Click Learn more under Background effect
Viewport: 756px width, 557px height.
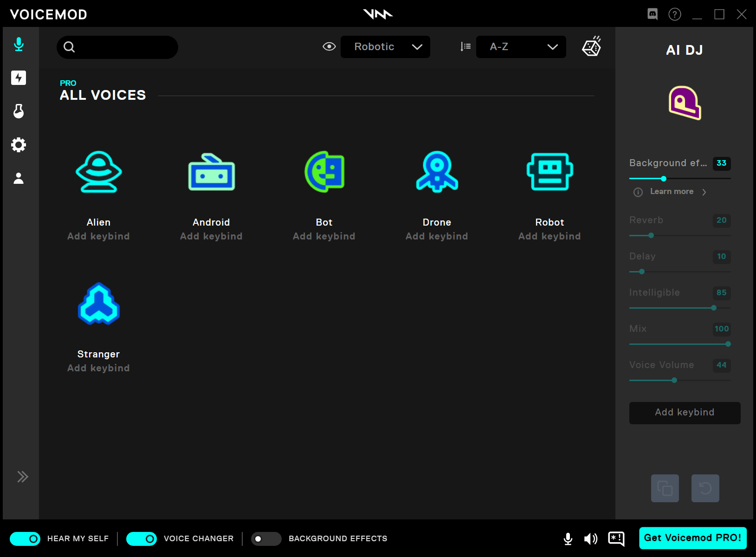671,191
